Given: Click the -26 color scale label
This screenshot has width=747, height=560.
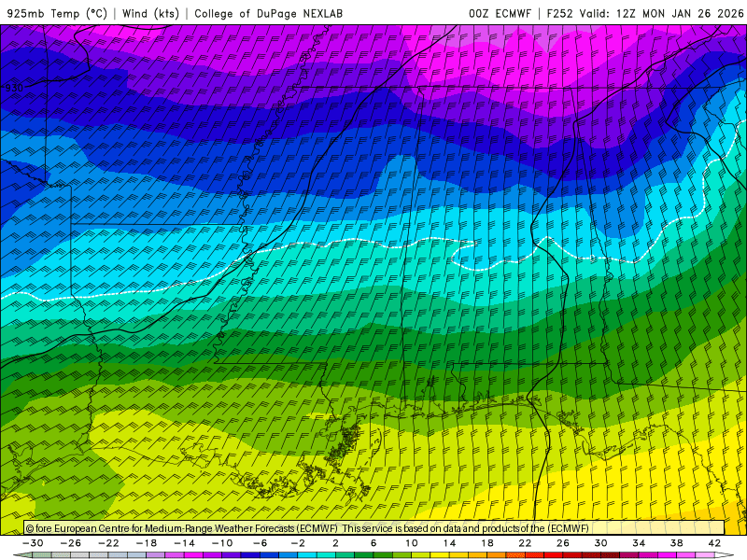Looking at the screenshot, I should point(71,543).
